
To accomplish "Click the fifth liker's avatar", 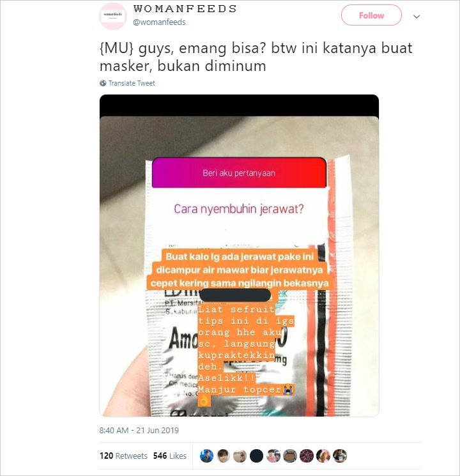I will click(x=273, y=456).
